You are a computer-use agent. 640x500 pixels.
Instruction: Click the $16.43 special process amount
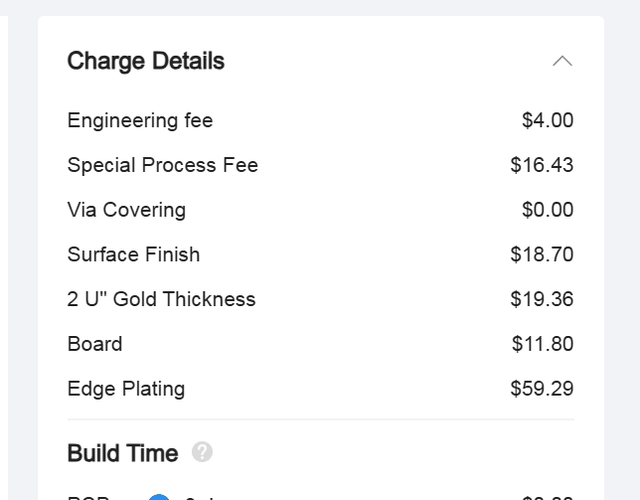click(x=541, y=165)
